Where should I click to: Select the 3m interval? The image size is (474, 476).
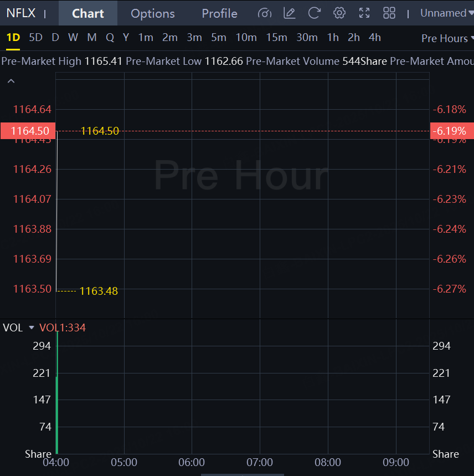[194, 38]
